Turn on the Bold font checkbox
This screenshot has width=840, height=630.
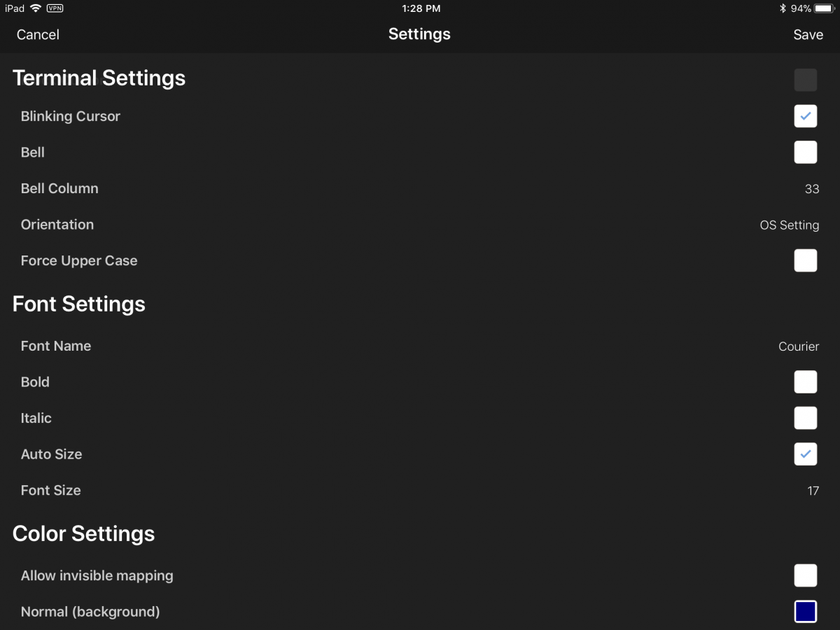(805, 382)
